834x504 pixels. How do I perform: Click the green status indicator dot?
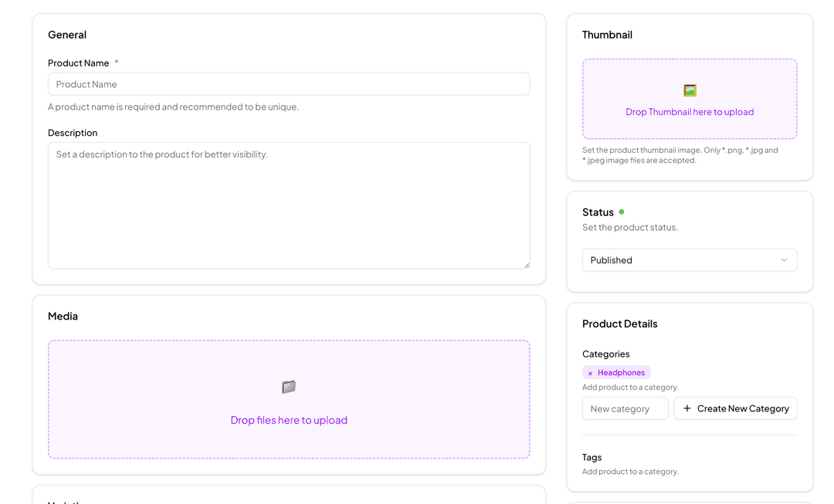pyautogui.click(x=621, y=210)
